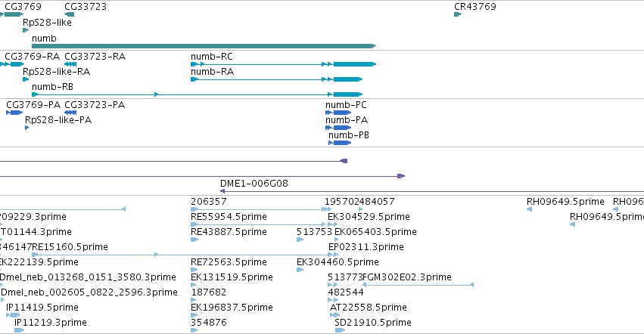Select the RpS28-like-RA transcript label

tap(56, 71)
